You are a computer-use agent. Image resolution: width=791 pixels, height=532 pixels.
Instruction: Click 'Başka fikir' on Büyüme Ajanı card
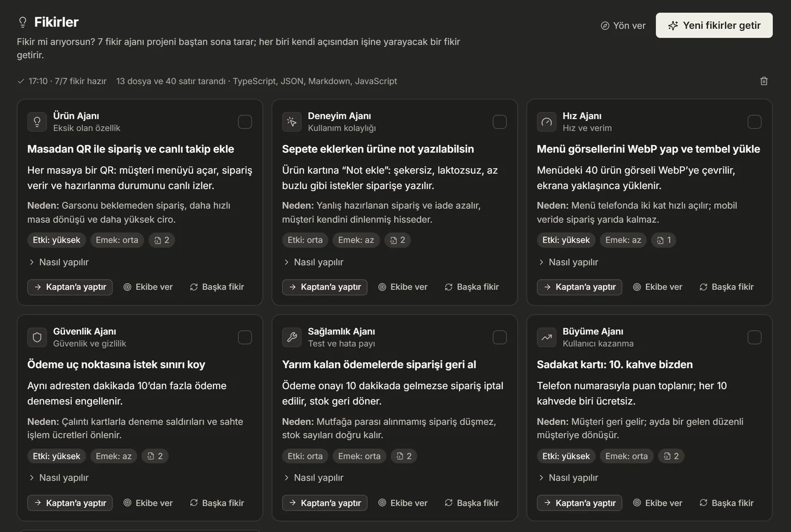(x=727, y=503)
